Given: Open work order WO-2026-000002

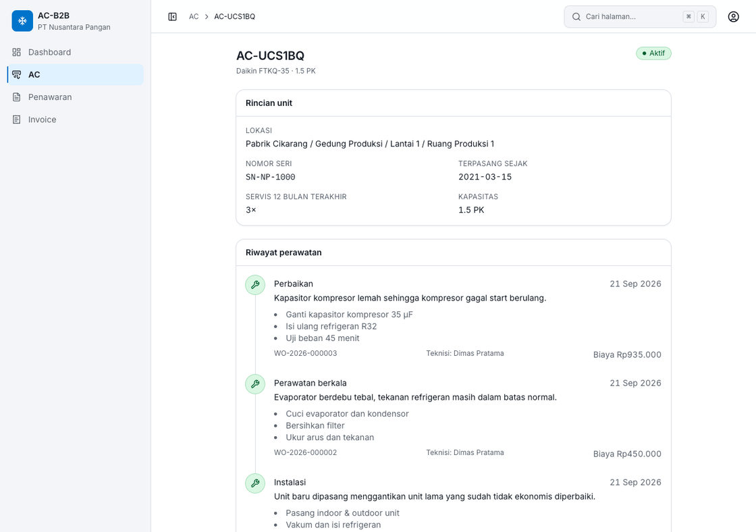Looking at the screenshot, I should pos(305,452).
